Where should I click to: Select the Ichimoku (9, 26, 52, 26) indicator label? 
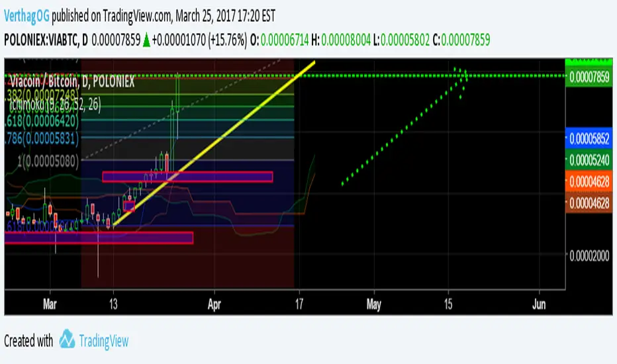pyautogui.click(x=55, y=105)
